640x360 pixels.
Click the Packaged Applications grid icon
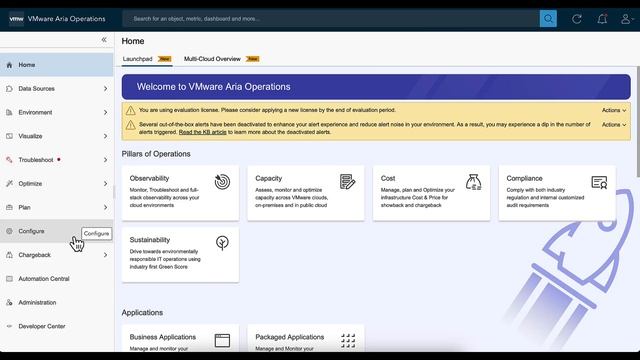[x=348, y=340]
